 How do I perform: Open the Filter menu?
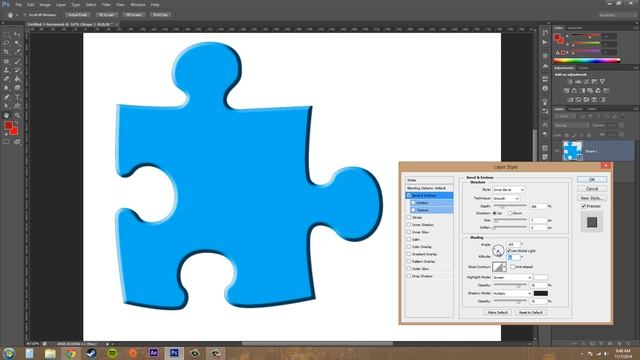point(106,5)
